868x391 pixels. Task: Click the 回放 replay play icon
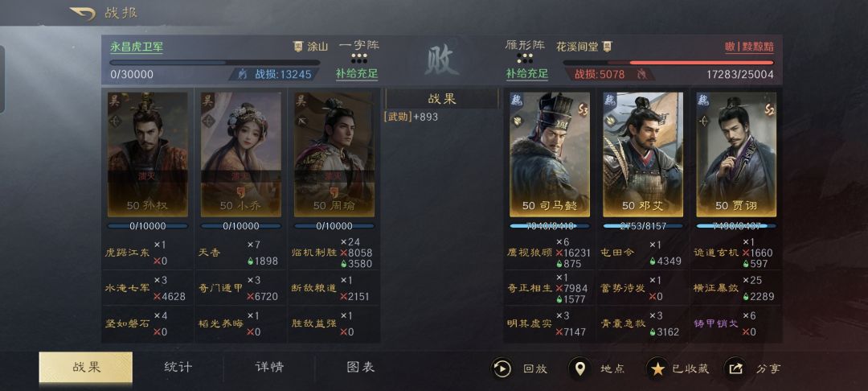coord(502,368)
